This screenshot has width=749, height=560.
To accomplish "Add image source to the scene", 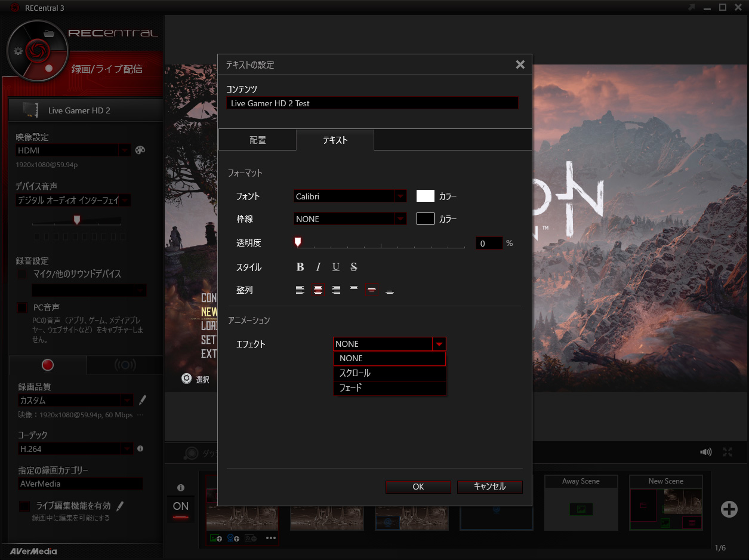I will tap(216, 538).
